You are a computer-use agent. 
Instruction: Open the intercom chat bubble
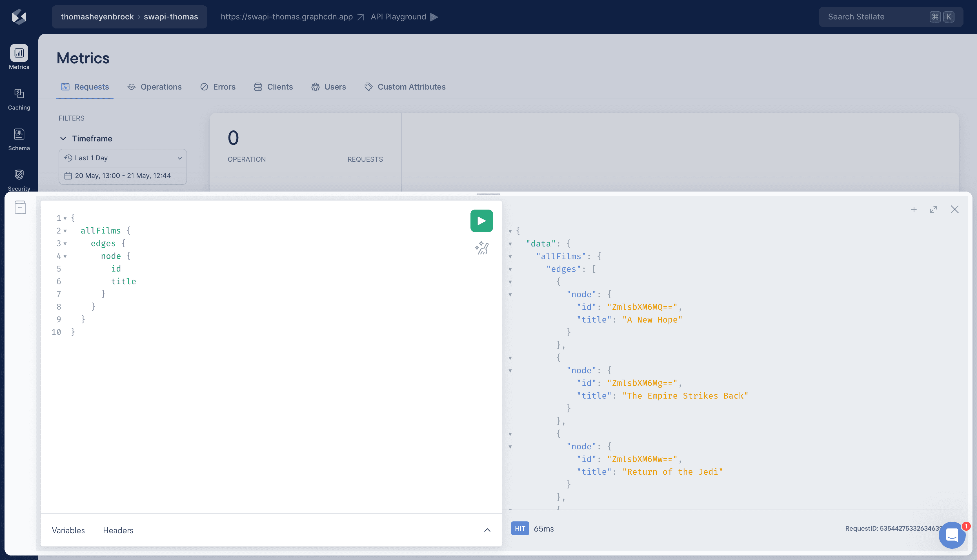[x=952, y=535]
